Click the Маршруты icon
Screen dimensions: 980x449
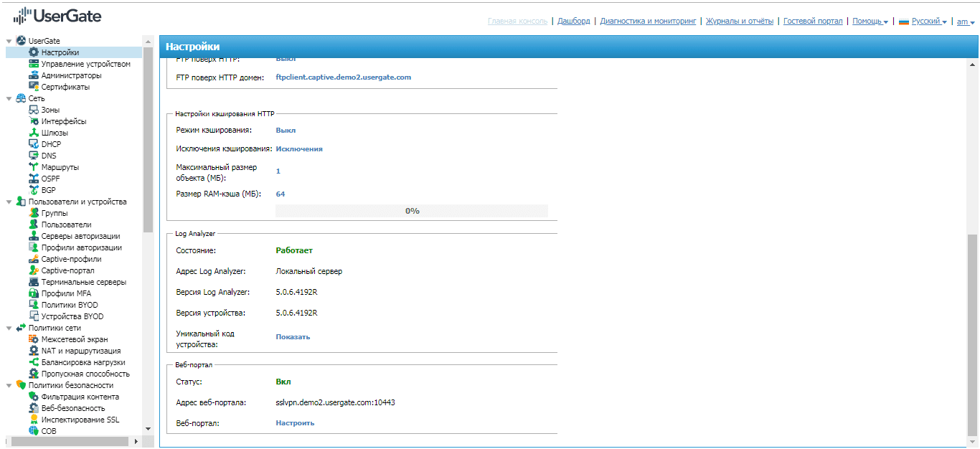pos(34,167)
